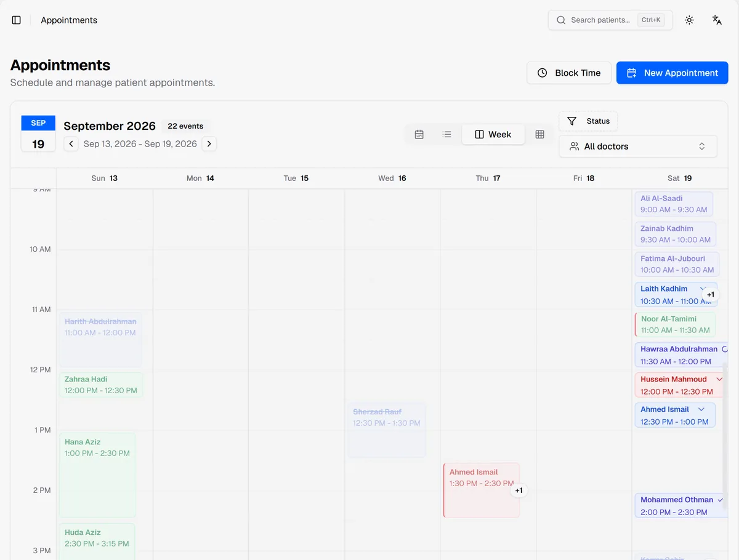Viewport: 739px width, 560px height.
Task: Select the Week view tab
Action: click(493, 134)
